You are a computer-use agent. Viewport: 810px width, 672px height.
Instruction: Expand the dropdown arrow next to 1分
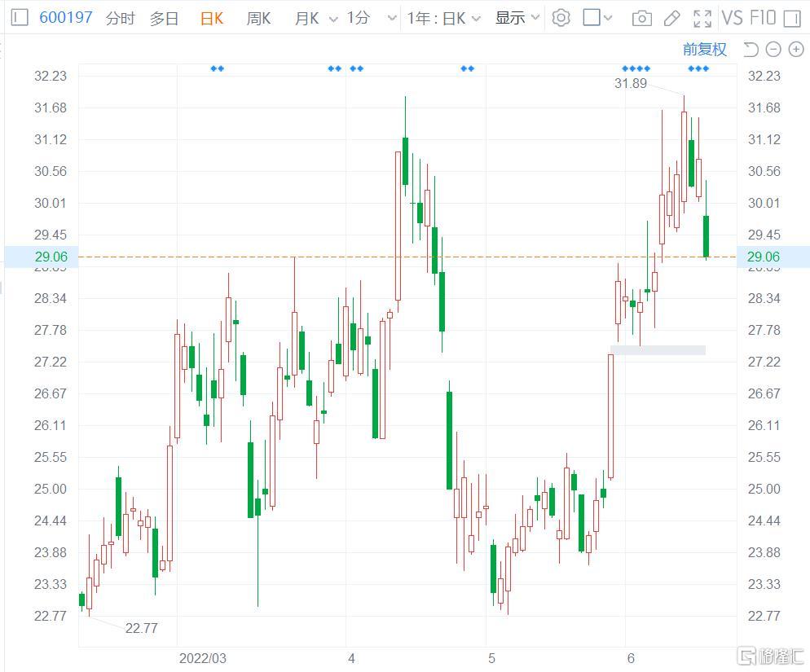coord(392,19)
